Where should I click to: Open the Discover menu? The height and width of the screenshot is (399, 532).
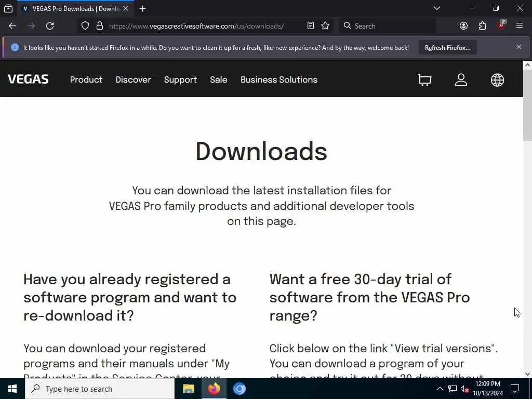coord(134,79)
